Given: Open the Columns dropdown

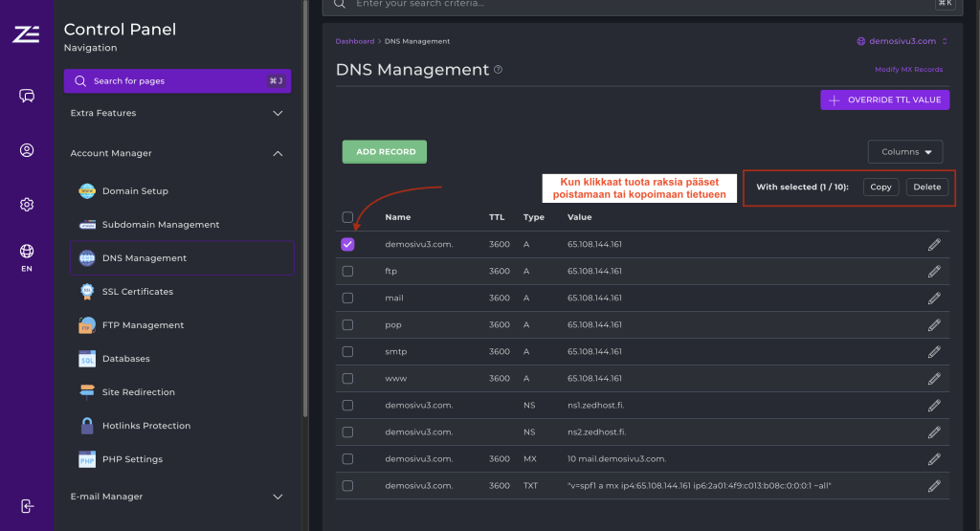Looking at the screenshot, I should click(x=904, y=152).
